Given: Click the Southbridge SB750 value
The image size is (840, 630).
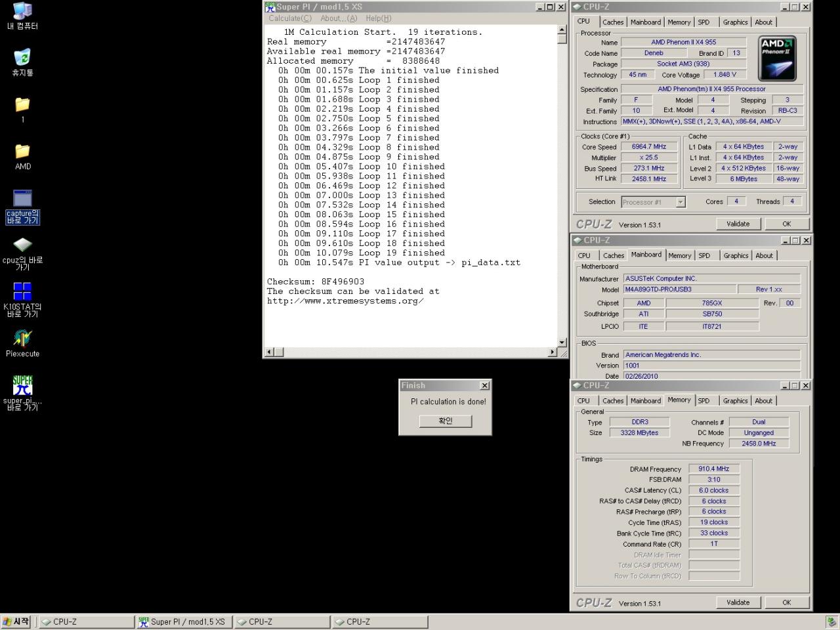Looking at the screenshot, I should [x=712, y=314].
